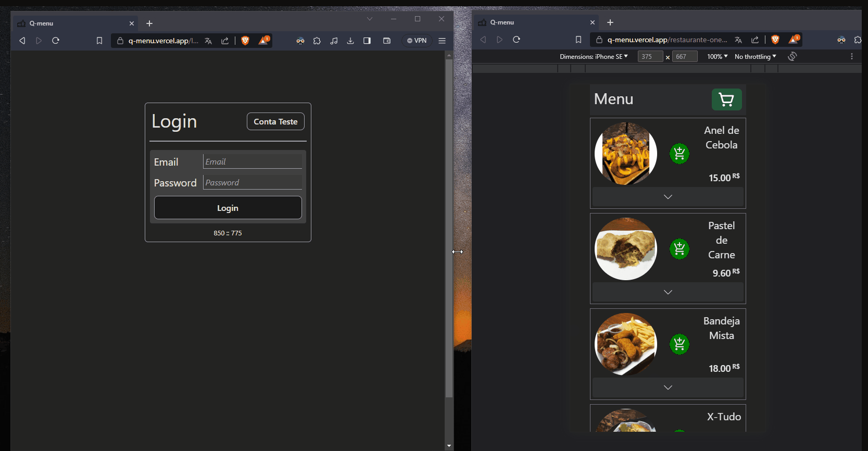Go back in the left browser window
868x451 pixels.
tap(22, 41)
